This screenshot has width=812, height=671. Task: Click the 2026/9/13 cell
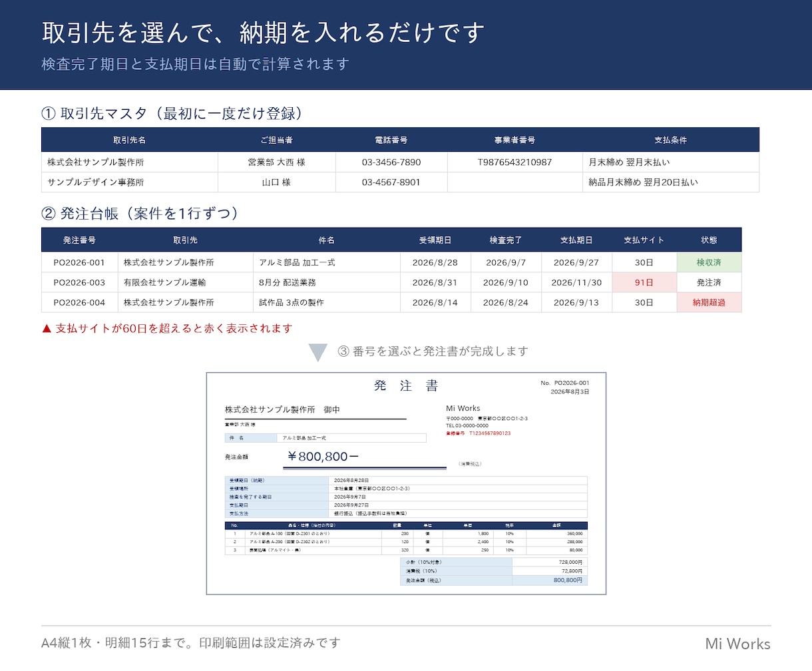(576, 302)
